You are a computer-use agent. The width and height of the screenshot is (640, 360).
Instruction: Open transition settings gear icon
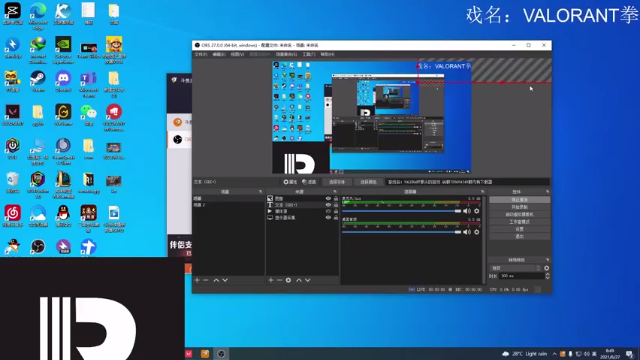point(547,268)
